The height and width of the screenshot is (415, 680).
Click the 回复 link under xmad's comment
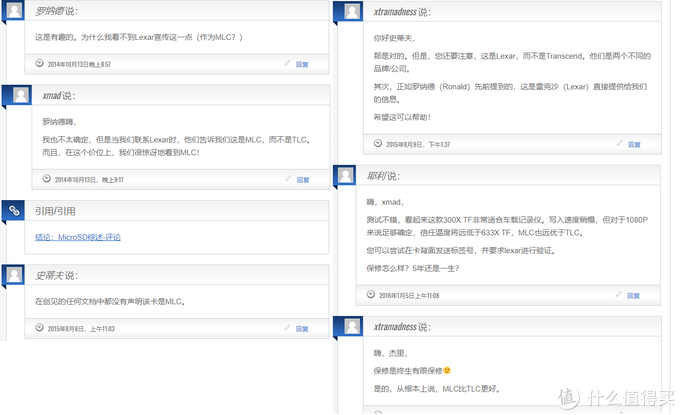(x=303, y=180)
